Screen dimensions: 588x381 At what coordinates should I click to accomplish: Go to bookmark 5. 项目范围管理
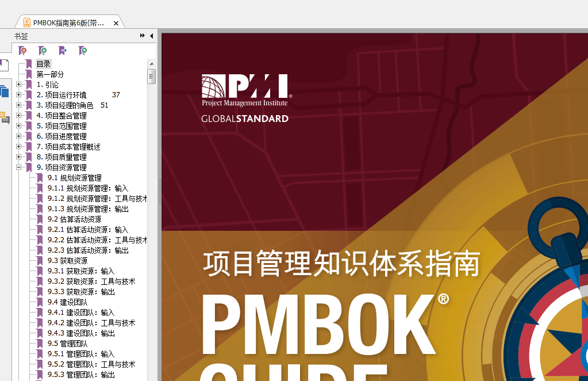point(62,126)
